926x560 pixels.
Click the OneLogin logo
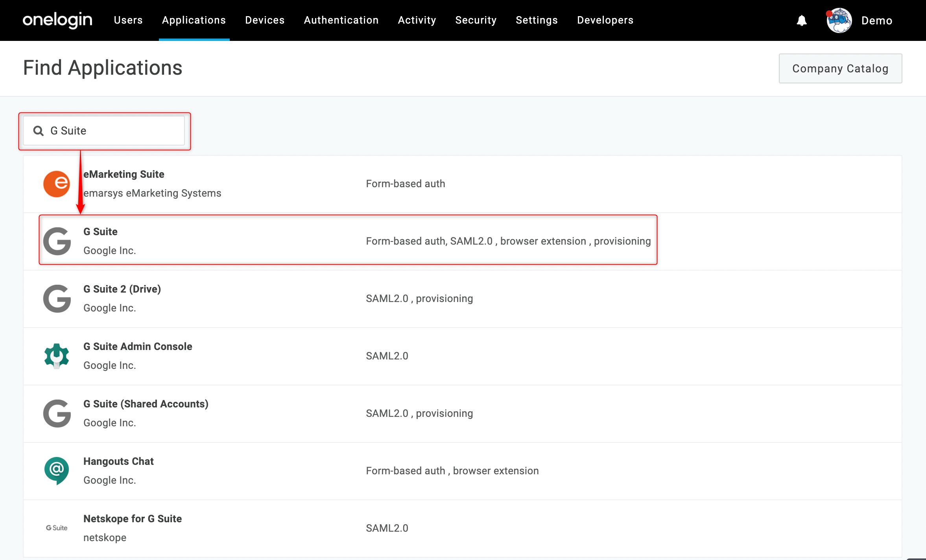coord(57,20)
